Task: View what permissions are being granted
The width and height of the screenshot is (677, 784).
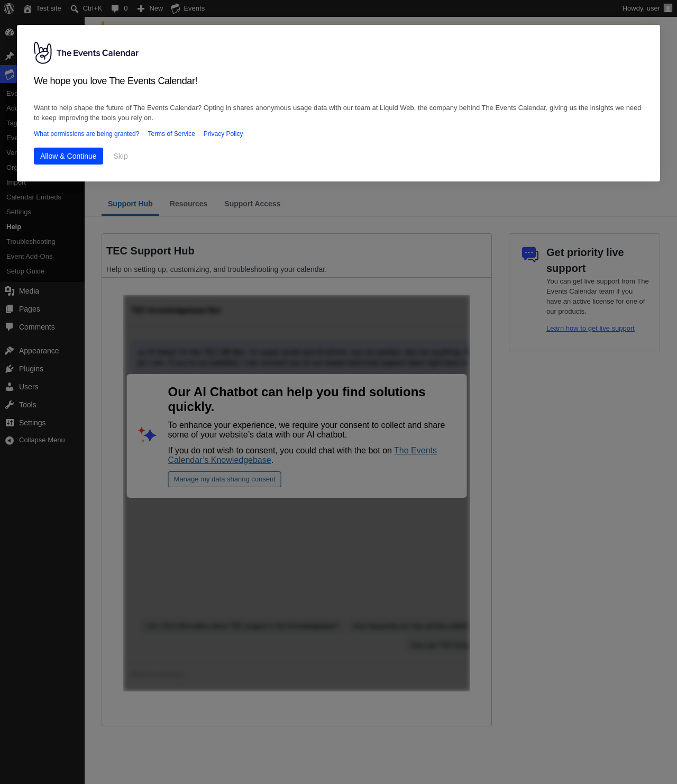Action: tap(87, 134)
